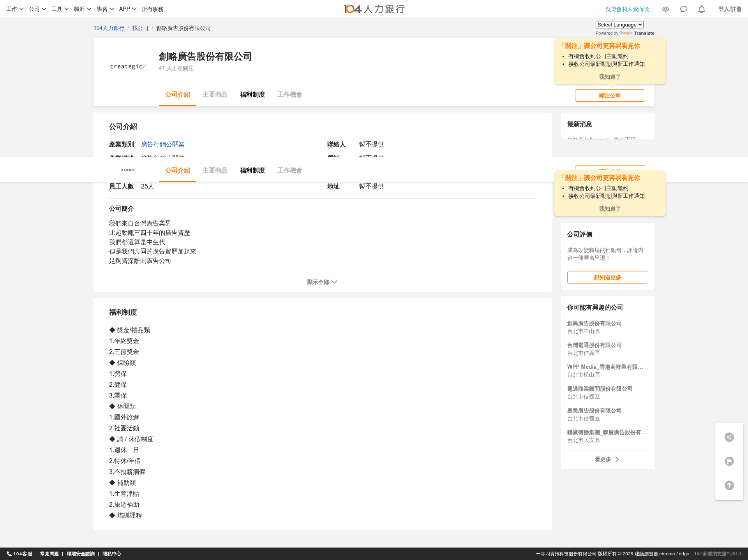Image resolution: width=748 pixels, height=560 pixels.
Task: Open the chat messages icon
Action: click(684, 9)
